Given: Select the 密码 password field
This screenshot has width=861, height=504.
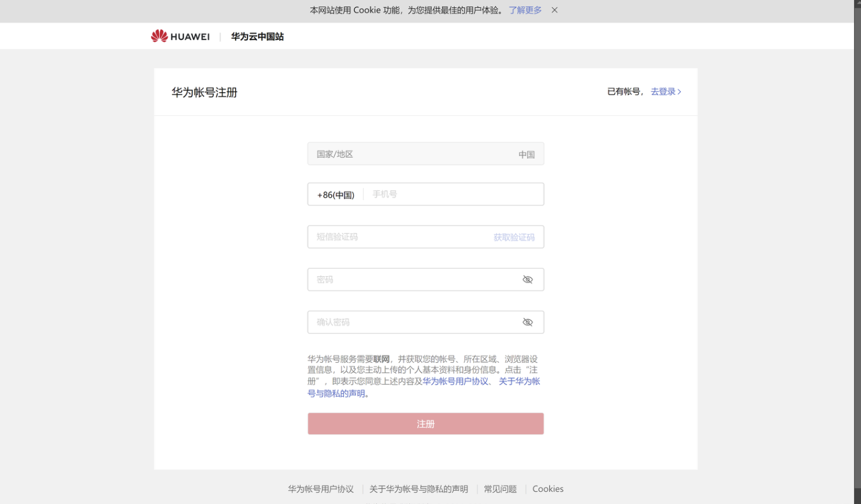Looking at the screenshot, I should point(413,280).
